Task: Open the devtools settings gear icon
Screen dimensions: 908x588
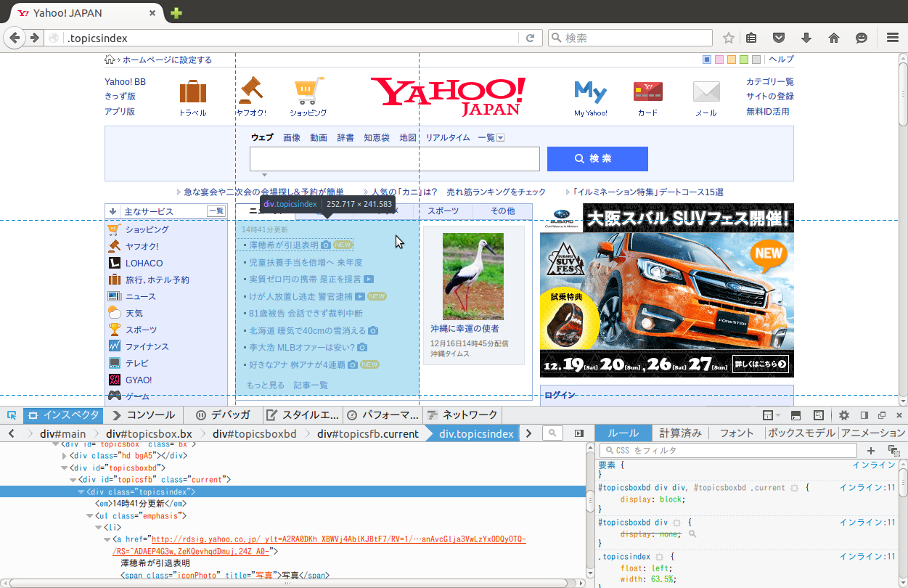Action: tap(844, 415)
